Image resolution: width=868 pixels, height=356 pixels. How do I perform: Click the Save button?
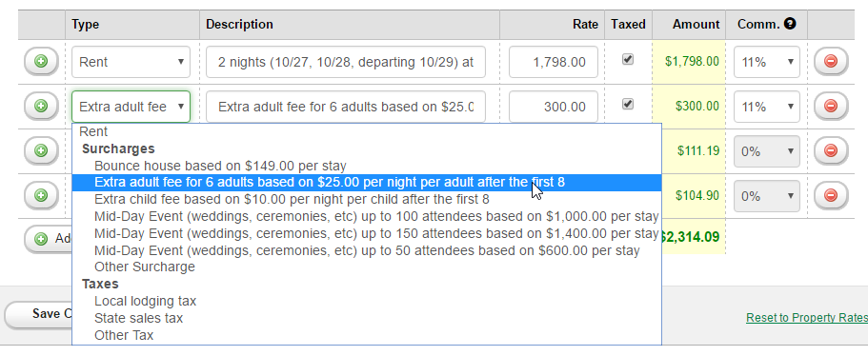tap(39, 314)
